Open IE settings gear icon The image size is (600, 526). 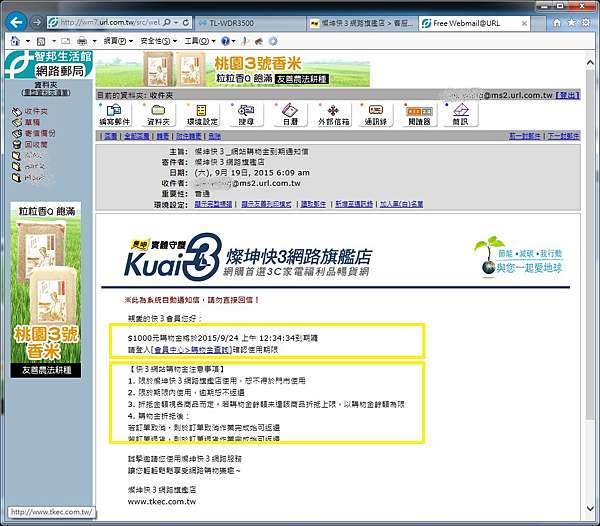[586, 23]
